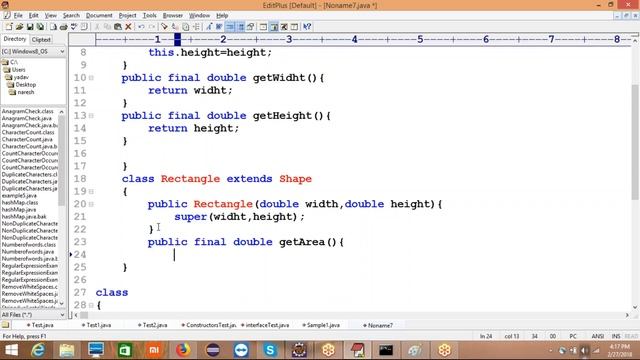Create a new document via toolbar icon

click(9, 27)
